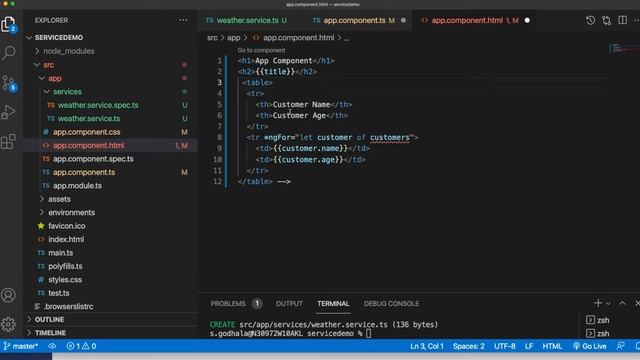This screenshot has width=640, height=360.
Task: Click the src breadcrumb
Action: click(212, 38)
